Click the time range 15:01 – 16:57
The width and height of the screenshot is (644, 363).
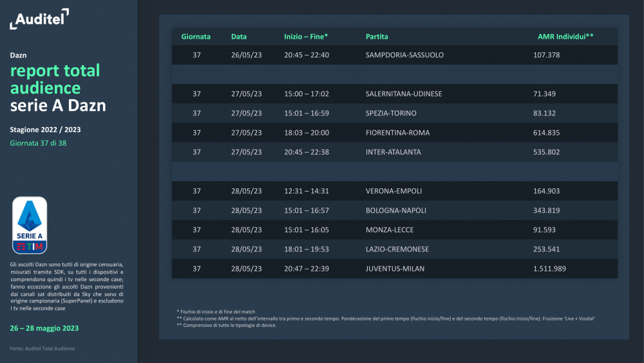307,210
